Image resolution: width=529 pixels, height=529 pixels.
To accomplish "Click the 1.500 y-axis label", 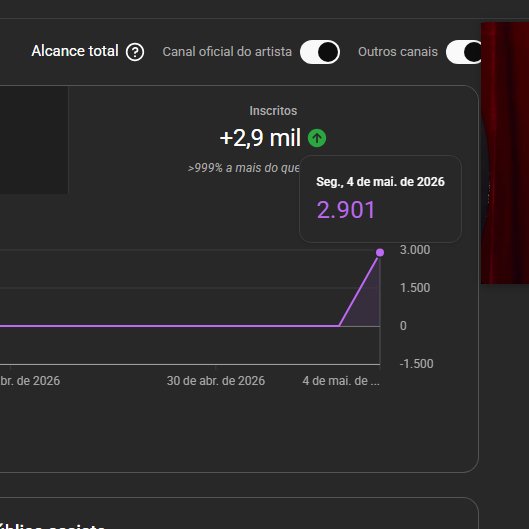I will click(415, 288).
